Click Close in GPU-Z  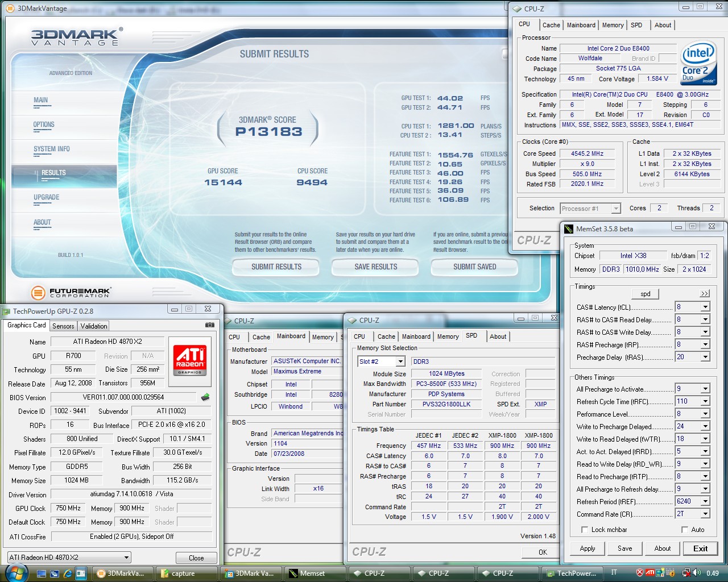tap(196, 558)
